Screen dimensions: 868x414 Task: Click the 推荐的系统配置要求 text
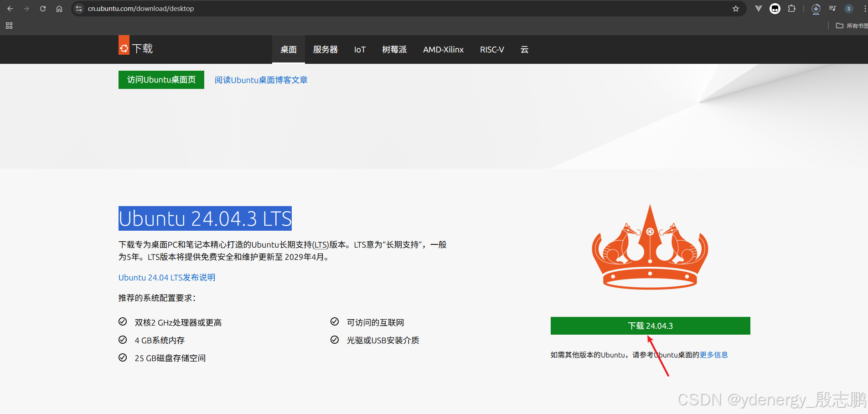coord(157,298)
